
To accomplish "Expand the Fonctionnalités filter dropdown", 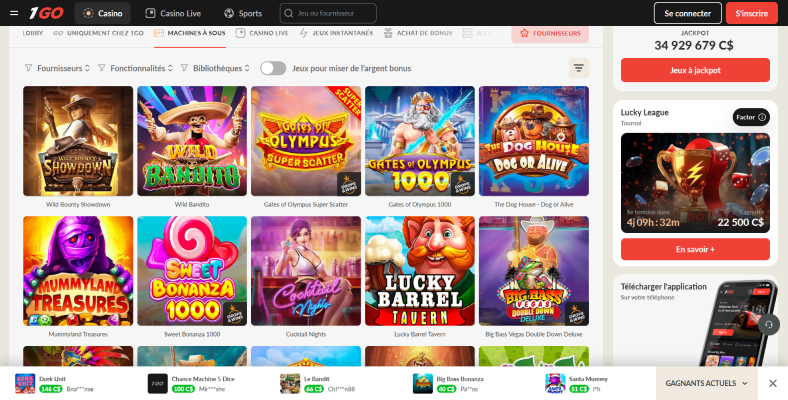I will click(135, 68).
